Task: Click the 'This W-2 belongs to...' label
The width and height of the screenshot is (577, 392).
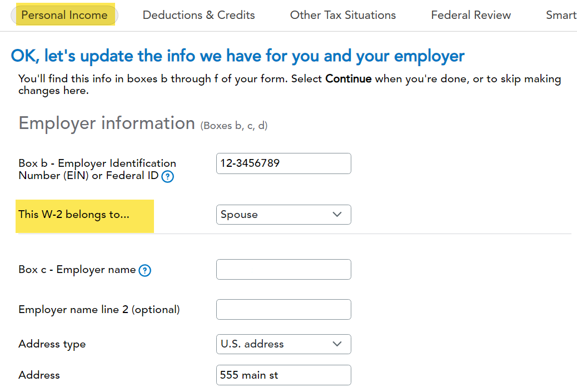Action: pyautogui.click(x=74, y=214)
